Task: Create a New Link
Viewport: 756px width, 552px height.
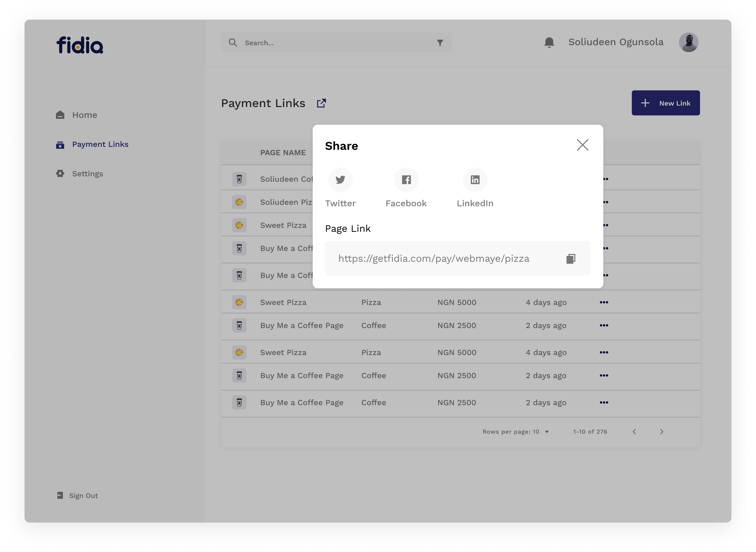Action: 666,103
